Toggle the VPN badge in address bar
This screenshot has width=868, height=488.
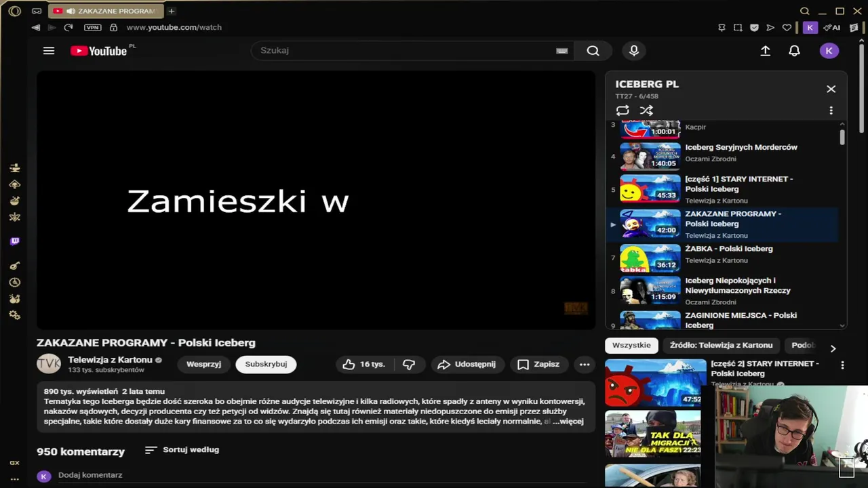tap(92, 27)
